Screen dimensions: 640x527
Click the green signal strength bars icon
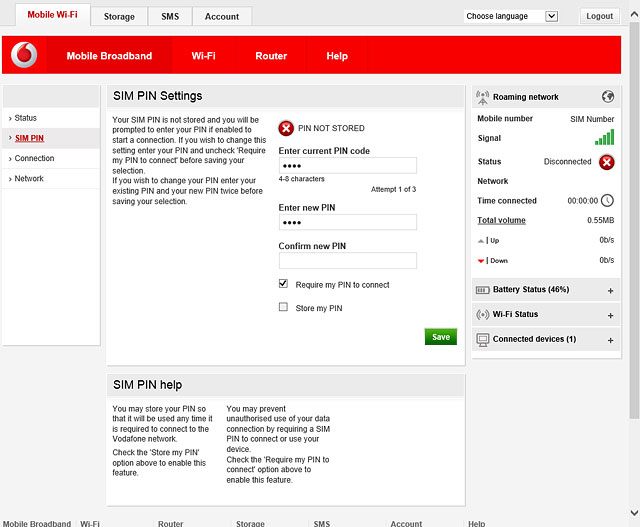tap(604, 138)
